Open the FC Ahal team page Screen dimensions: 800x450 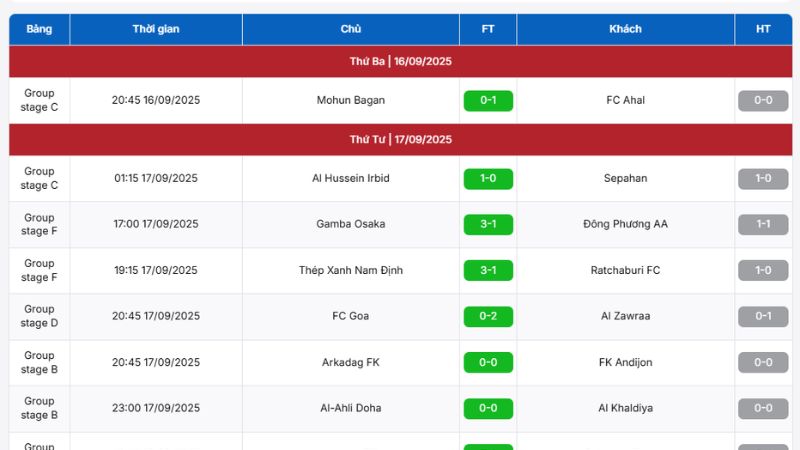pyautogui.click(x=626, y=100)
